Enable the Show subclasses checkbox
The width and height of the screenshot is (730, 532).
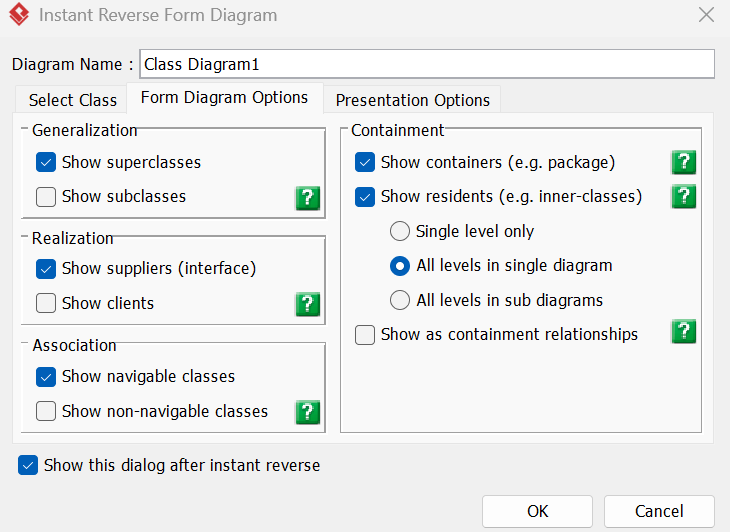click(46, 197)
